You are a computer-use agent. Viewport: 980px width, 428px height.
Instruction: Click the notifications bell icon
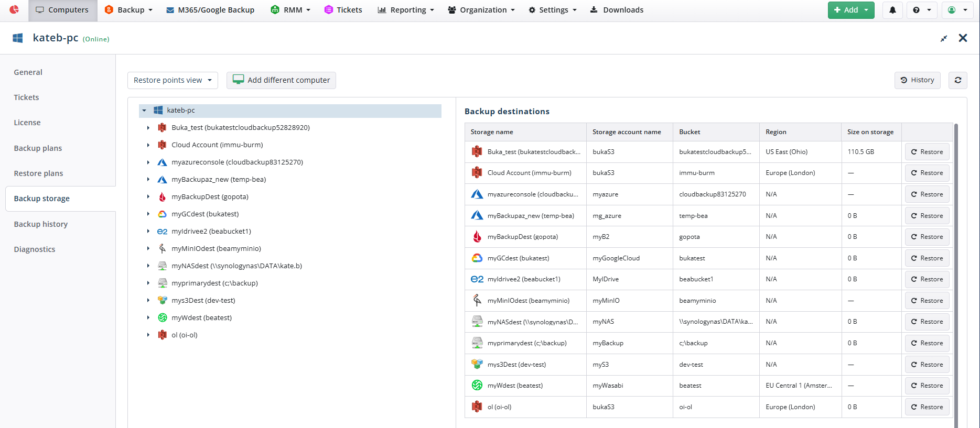point(892,10)
